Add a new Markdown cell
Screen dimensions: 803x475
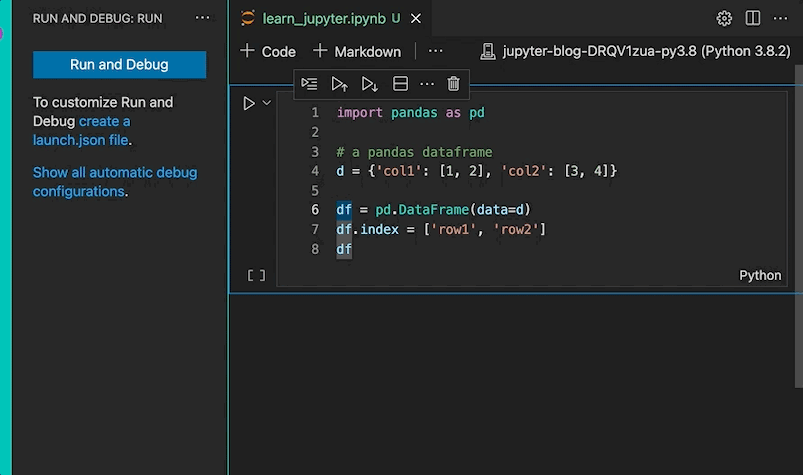point(357,51)
